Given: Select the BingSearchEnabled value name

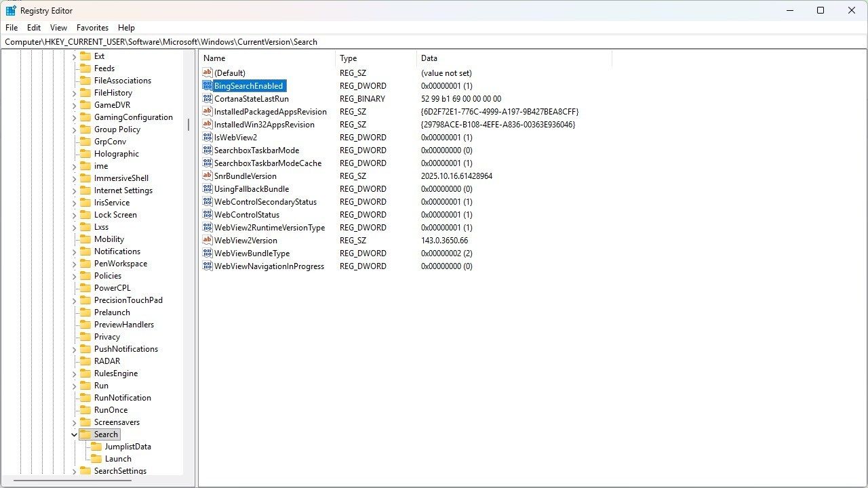Looking at the screenshot, I should click(248, 86).
